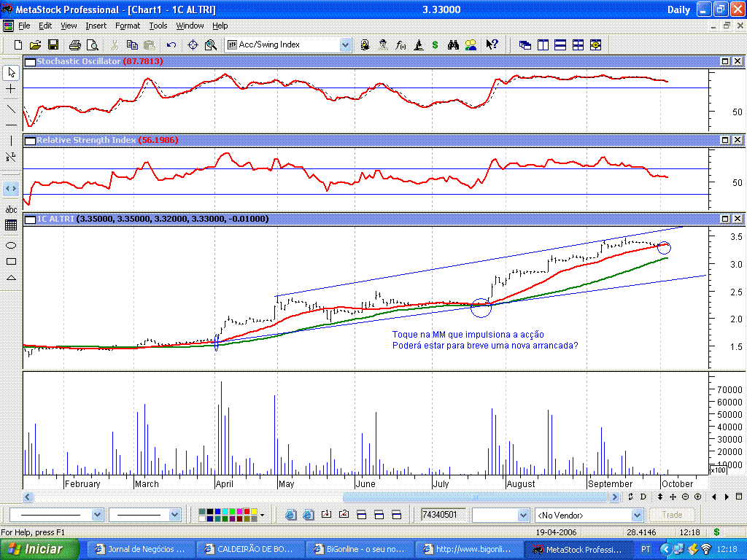Tile windows in columns icon
747x560 pixels.
[x=543, y=44]
